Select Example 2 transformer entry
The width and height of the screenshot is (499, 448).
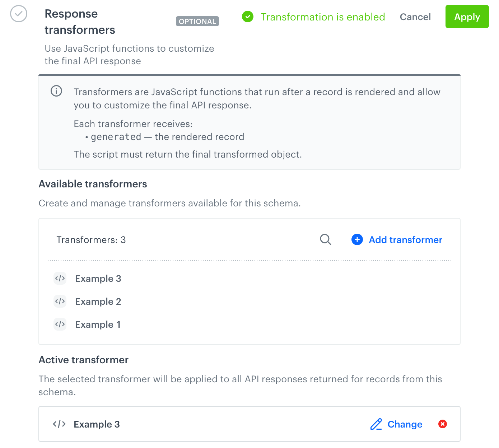point(98,301)
